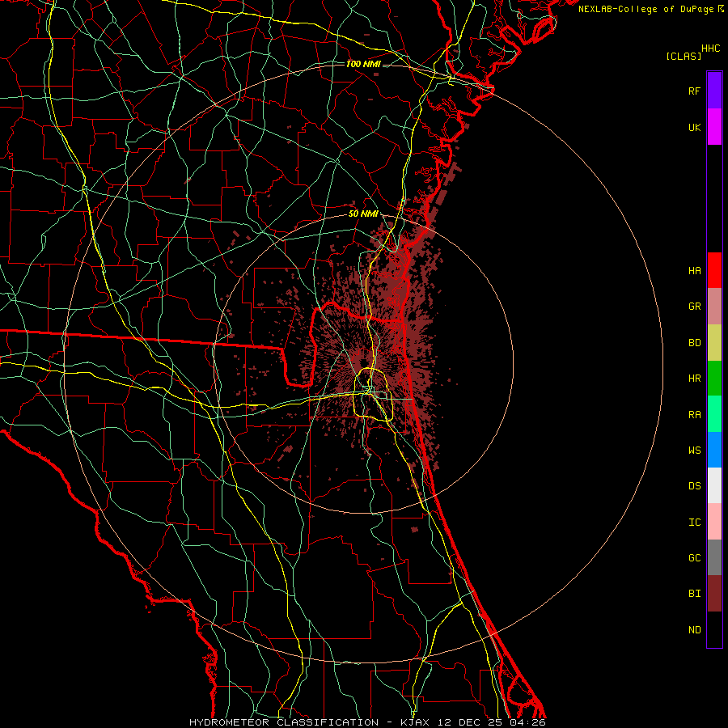The image size is (728, 728).
Task: Select the GR legend color block
Action: coord(714,307)
